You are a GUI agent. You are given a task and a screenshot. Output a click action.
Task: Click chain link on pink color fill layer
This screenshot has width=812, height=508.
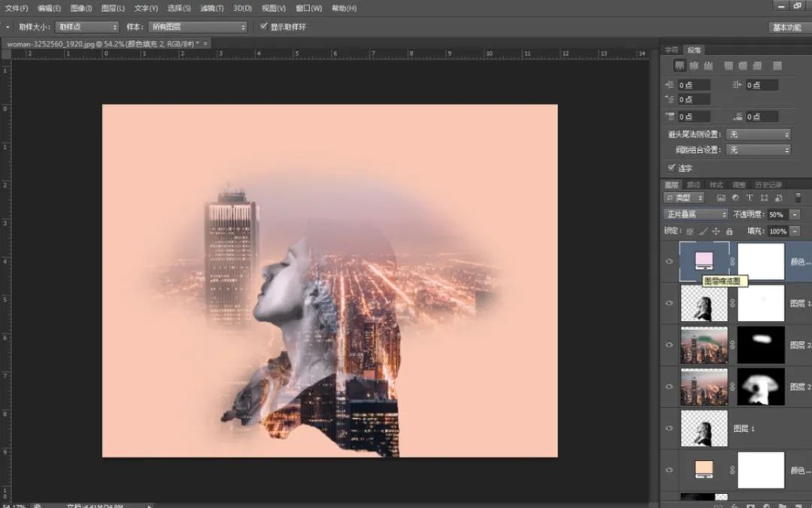point(732,262)
